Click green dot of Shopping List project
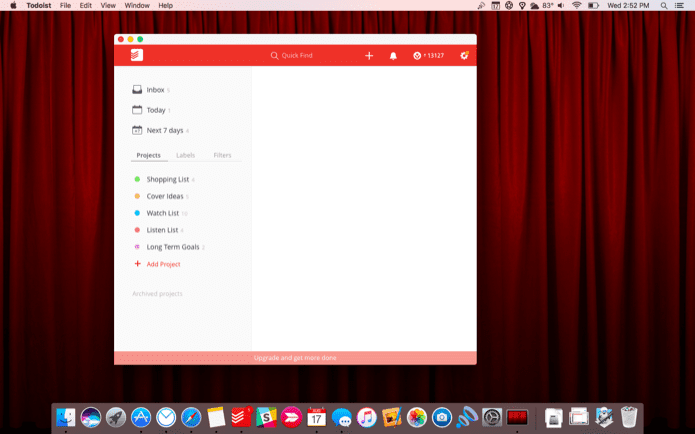Screen dimensions: 695x434 [137, 179]
